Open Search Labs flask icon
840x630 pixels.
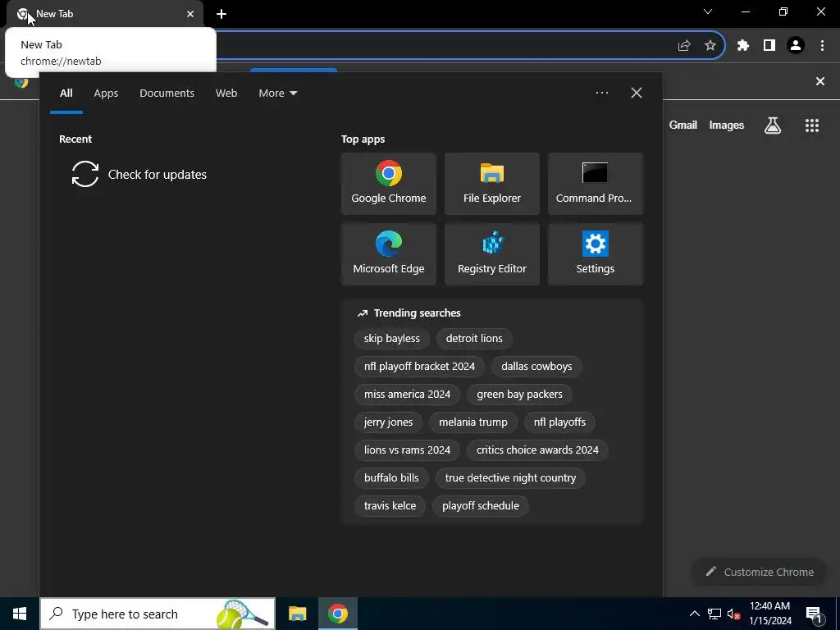coord(773,126)
